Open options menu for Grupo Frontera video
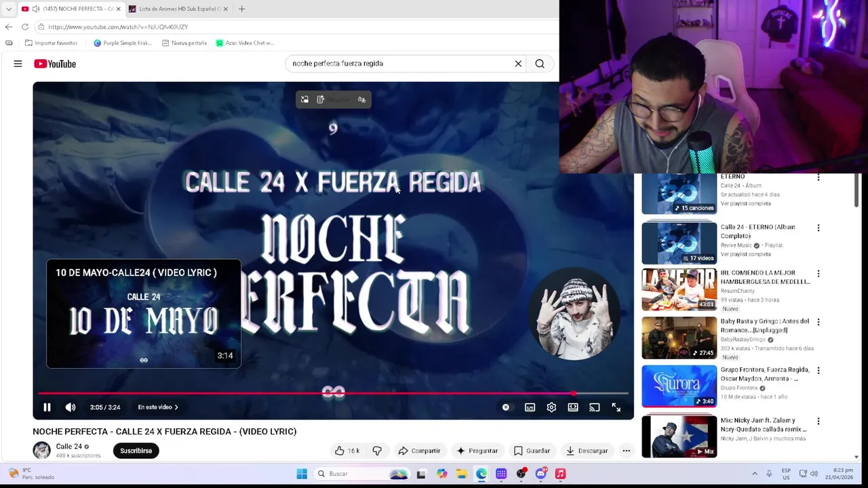 pyautogui.click(x=818, y=371)
